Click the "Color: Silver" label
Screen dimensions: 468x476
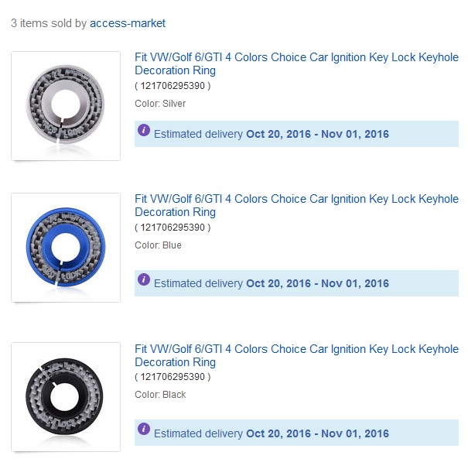pyautogui.click(x=160, y=104)
